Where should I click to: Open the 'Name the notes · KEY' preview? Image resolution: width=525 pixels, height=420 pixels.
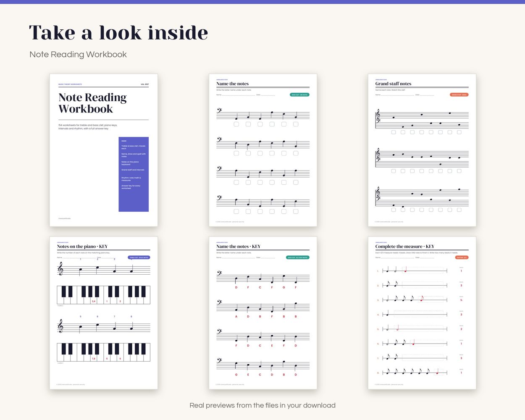coord(263,313)
